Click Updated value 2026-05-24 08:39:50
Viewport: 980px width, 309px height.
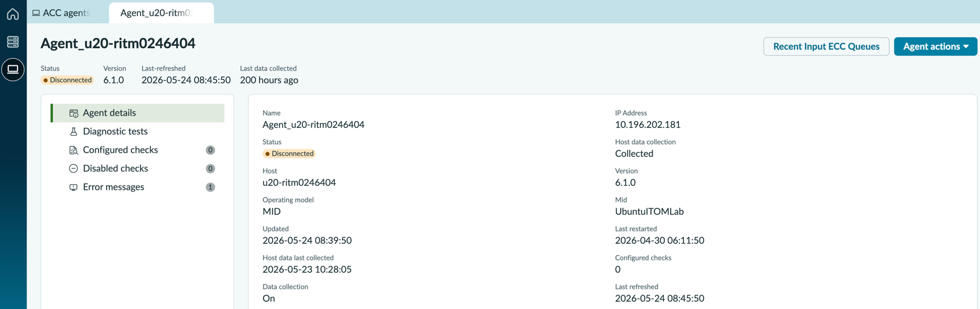[x=307, y=240]
